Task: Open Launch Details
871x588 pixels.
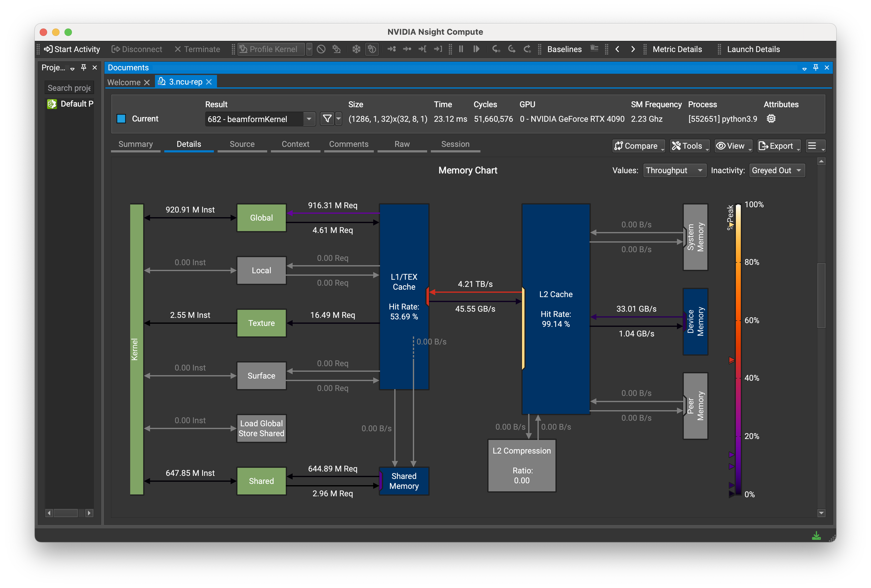Action: click(x=753, y=49)
